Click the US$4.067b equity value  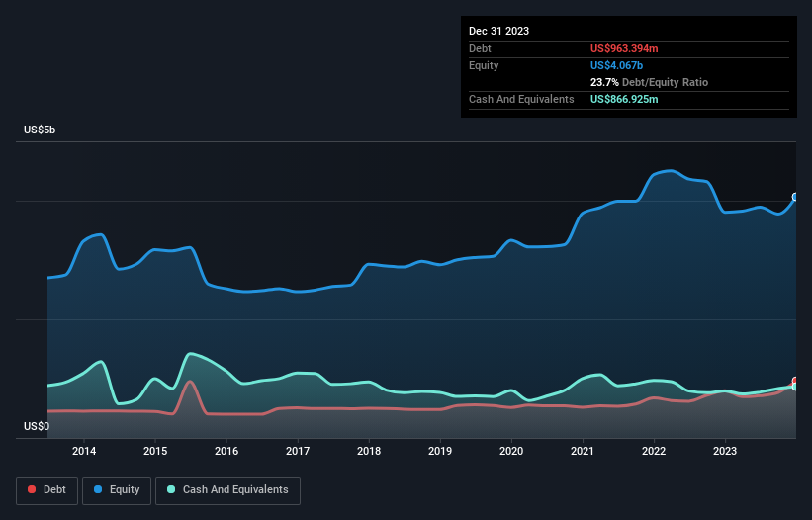click(616, 65)
